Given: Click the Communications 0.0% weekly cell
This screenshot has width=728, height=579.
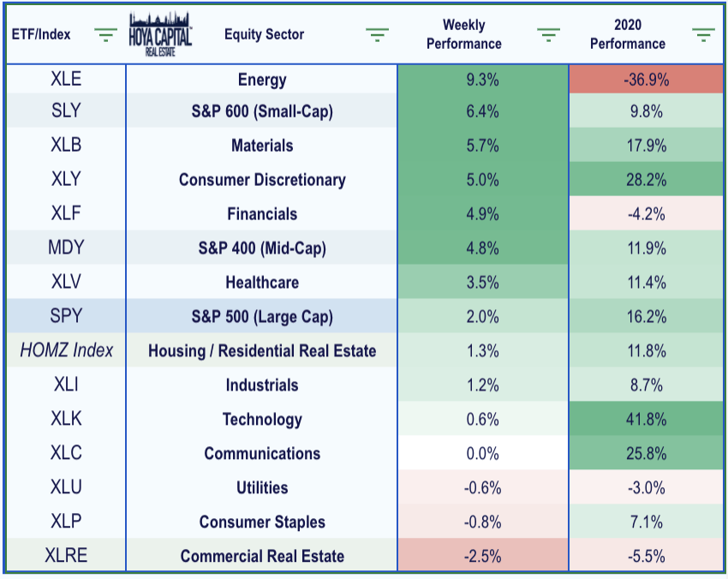Looking at the screenshot, I should 483,453.
